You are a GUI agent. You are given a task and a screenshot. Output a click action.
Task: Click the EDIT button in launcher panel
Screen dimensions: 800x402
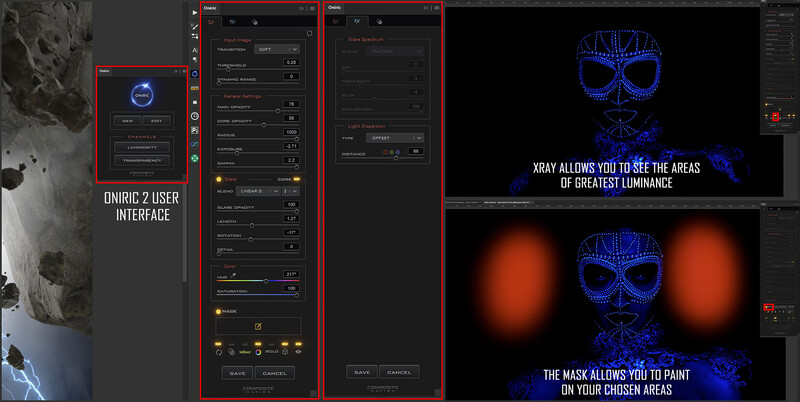156,121
